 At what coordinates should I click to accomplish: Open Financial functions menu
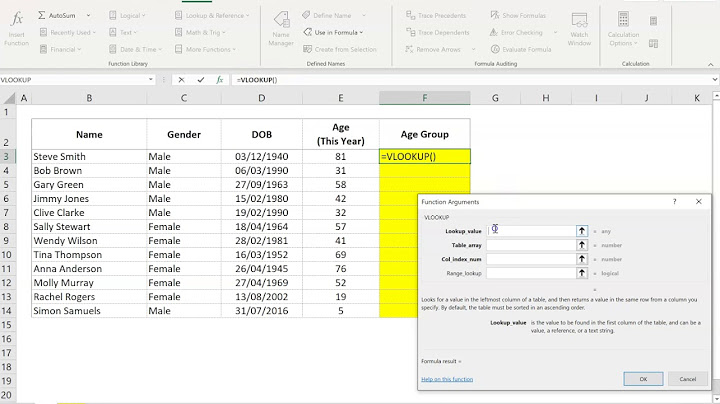point(60,50)
